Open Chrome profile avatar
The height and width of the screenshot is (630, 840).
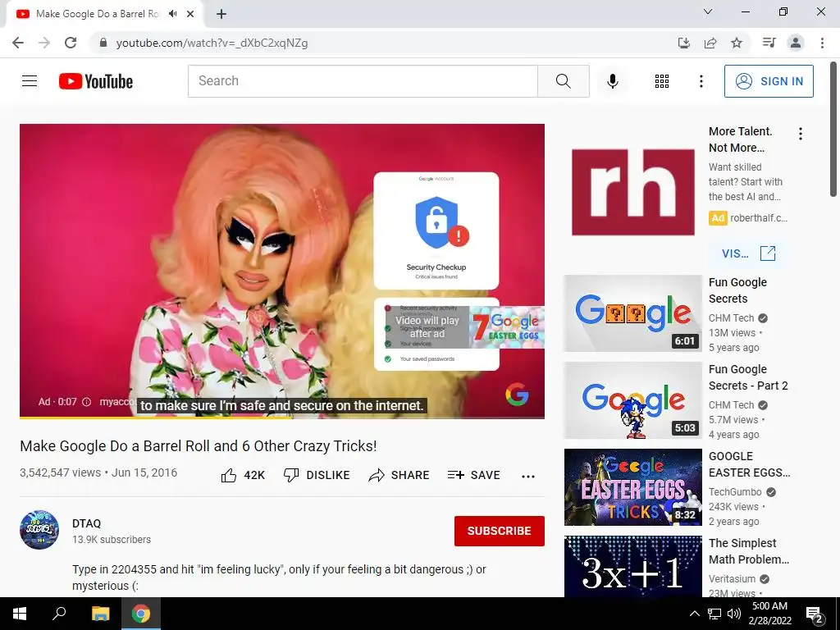click(x=796, y=43)
